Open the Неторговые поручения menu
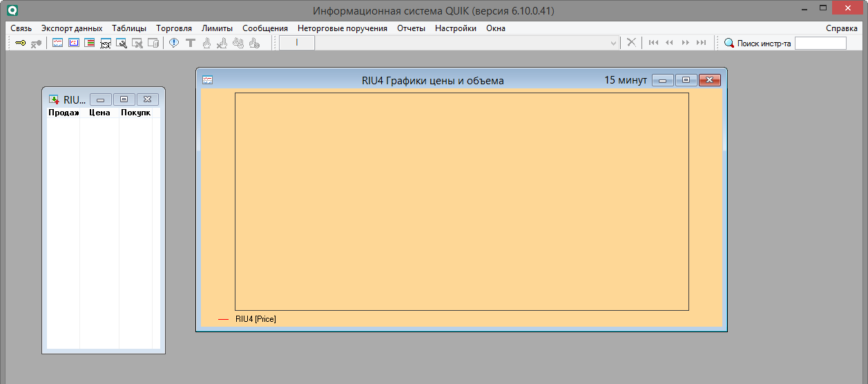The image size is (868, 384). tap(343, 28)
